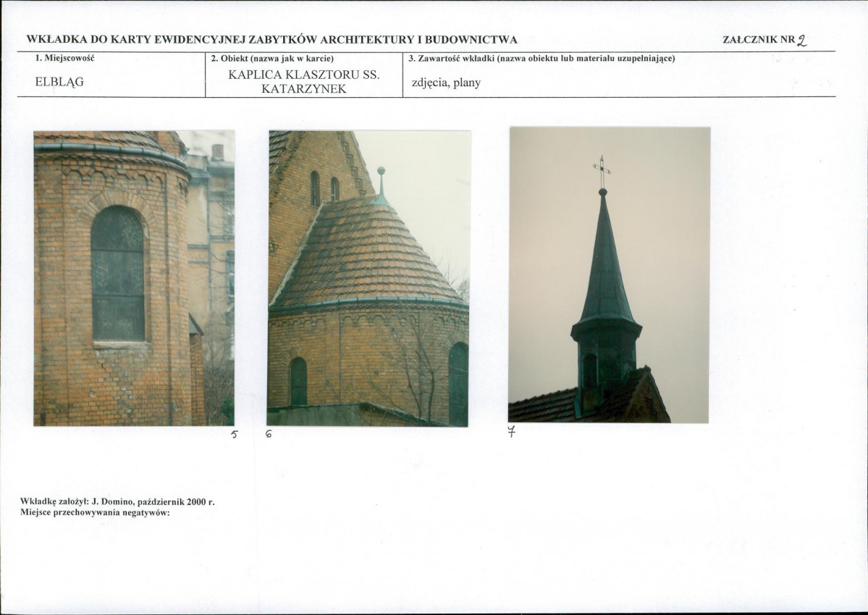The height and width of the screenshot is (615, 868).
Task: Click the finial ball on the conical roof
Action: (381, 171)
